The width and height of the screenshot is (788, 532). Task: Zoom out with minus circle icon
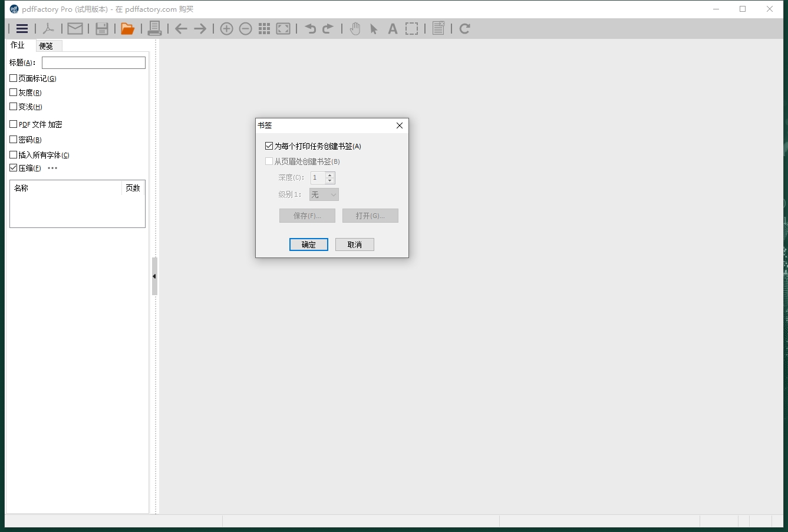pyautogui.click(x=246, y=28)
